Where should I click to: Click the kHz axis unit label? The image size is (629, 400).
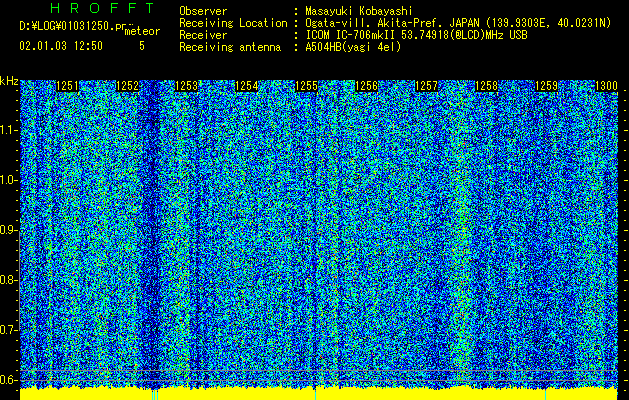pyautogui.click(x=9, y=81)
